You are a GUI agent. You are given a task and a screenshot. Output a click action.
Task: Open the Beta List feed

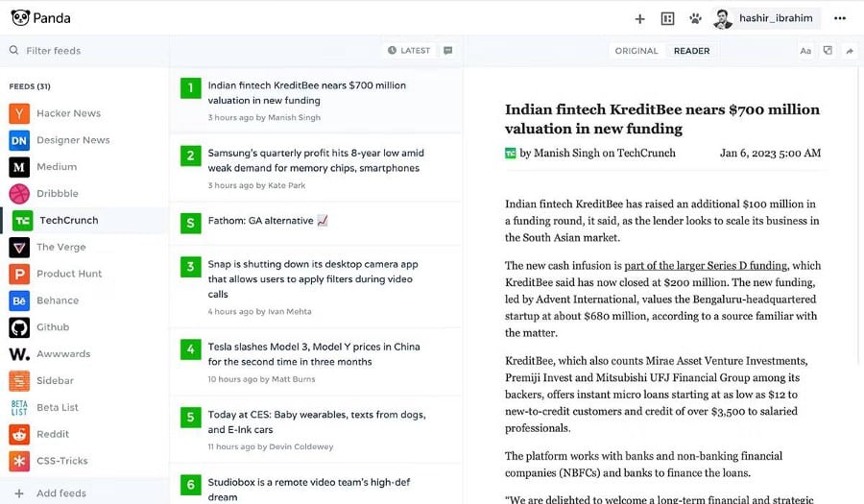pyautogui.click(x=84, y=407)
